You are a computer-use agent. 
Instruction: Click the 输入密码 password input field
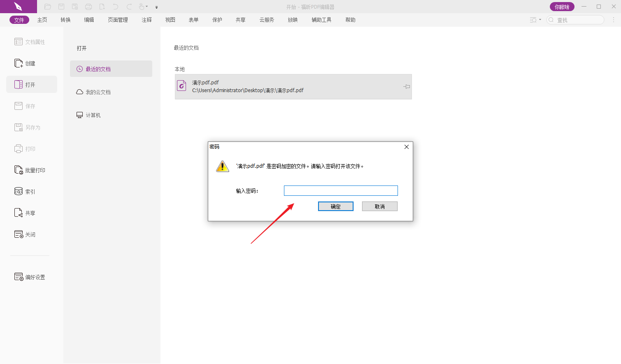[x=341, y=191]
